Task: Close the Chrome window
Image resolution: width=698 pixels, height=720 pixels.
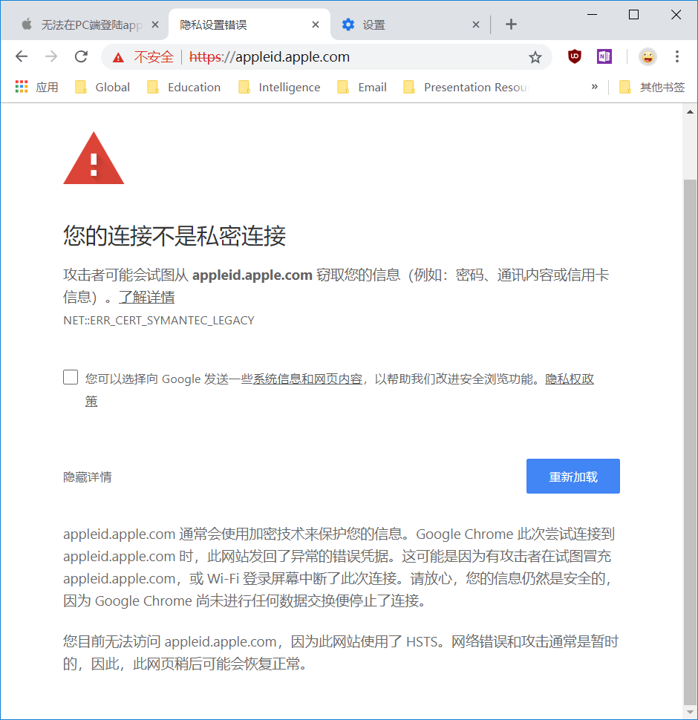Action: pyautogui.click(x=676, y=15)
